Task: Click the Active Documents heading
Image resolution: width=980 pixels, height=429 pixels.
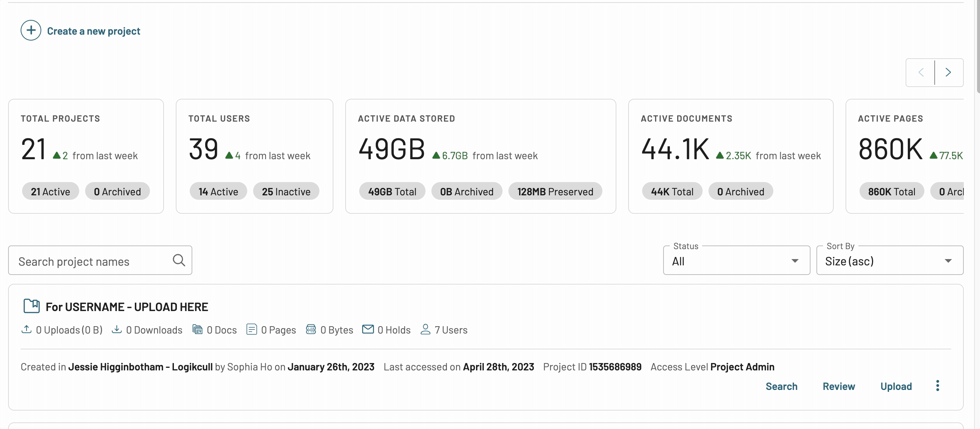Action: [686, 118]
